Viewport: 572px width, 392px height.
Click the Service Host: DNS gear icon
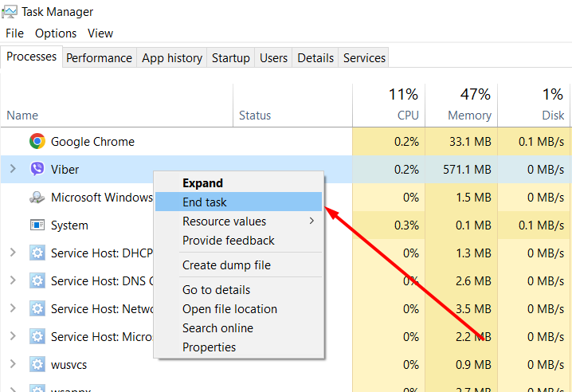[37, 281]
